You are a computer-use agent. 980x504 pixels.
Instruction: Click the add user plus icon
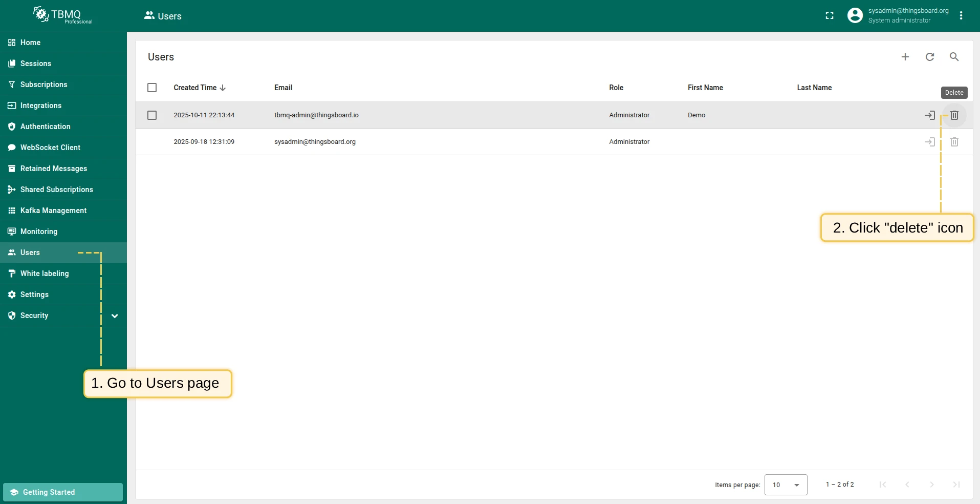click(x=905, y=57)
